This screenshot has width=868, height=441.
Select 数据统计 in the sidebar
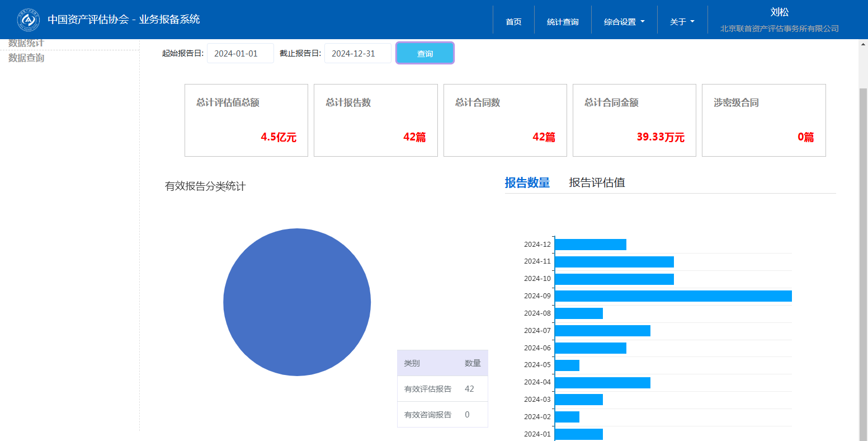pyautogui.click(x=26, y=44)
